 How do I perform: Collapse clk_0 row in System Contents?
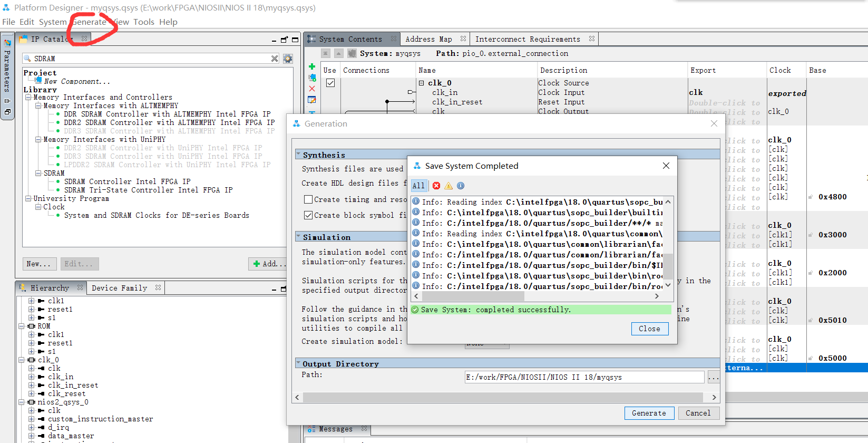[422, 83]
